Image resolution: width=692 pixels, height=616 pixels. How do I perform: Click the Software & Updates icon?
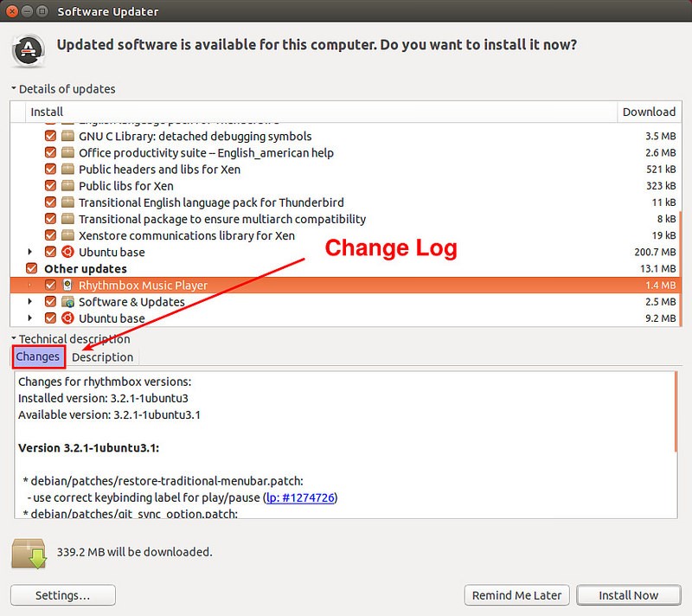click(x=67, y=302)
